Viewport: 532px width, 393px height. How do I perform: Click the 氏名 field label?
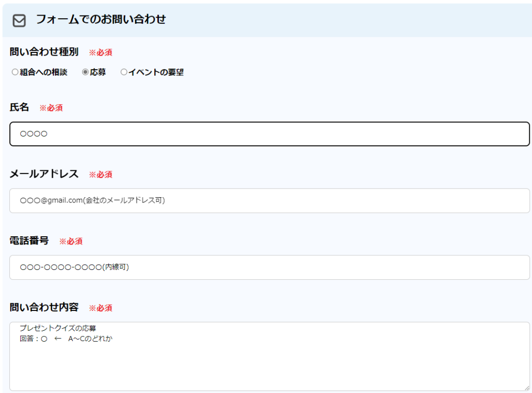pyautogui.click(x=20, y=107)
